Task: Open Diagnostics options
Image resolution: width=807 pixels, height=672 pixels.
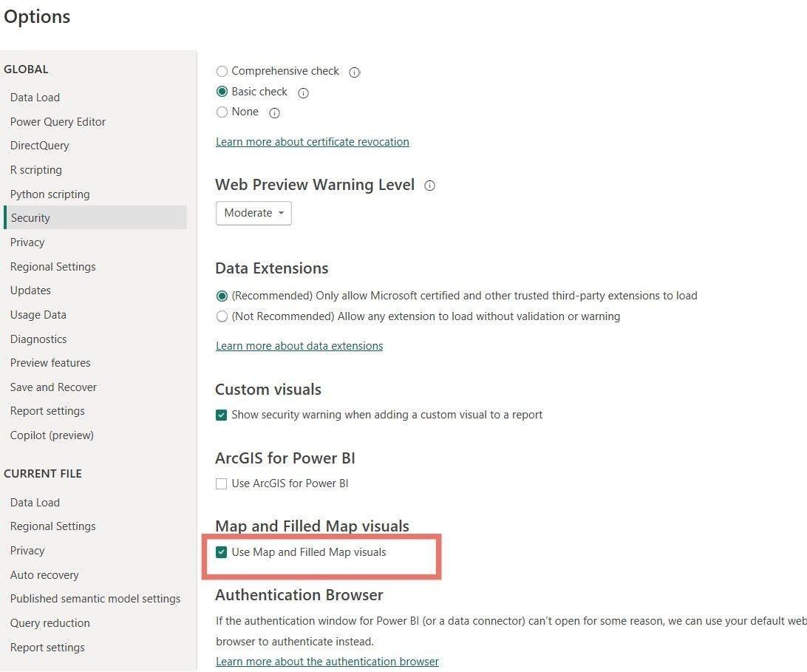Action: [x=38, y=339]
